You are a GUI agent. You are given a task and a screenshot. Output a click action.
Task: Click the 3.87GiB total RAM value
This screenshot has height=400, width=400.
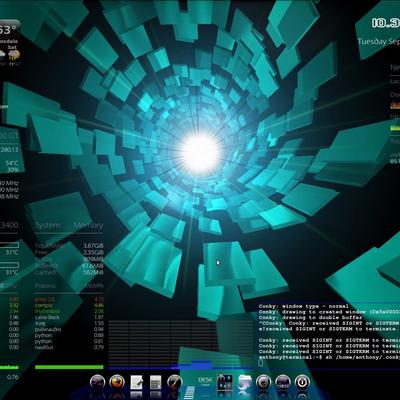click(x=93, y=246)
